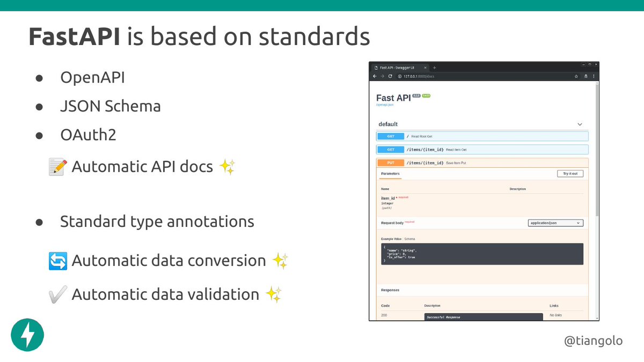Click the 'Request body' label
The width and height of the screenshot is (644, 362).
pos(392,223)
